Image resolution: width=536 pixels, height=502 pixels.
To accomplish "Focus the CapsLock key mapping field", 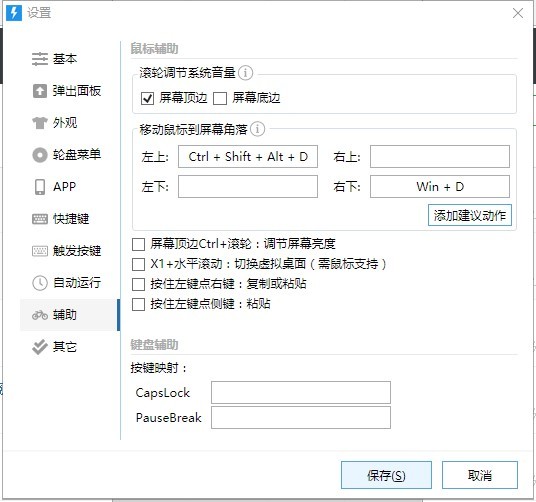I will 301,393.
